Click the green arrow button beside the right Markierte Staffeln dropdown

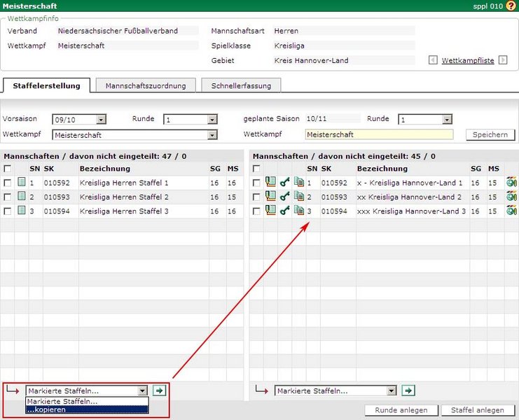click(409, 391)
